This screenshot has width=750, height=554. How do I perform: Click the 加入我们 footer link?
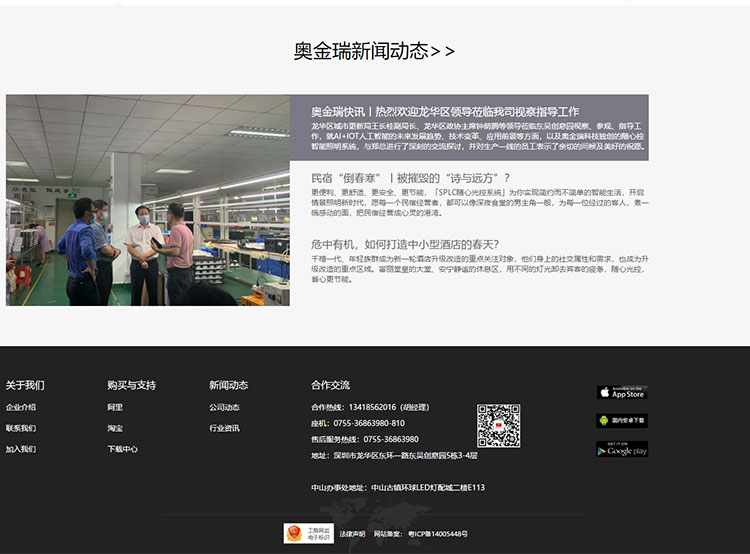pos(21,449)
